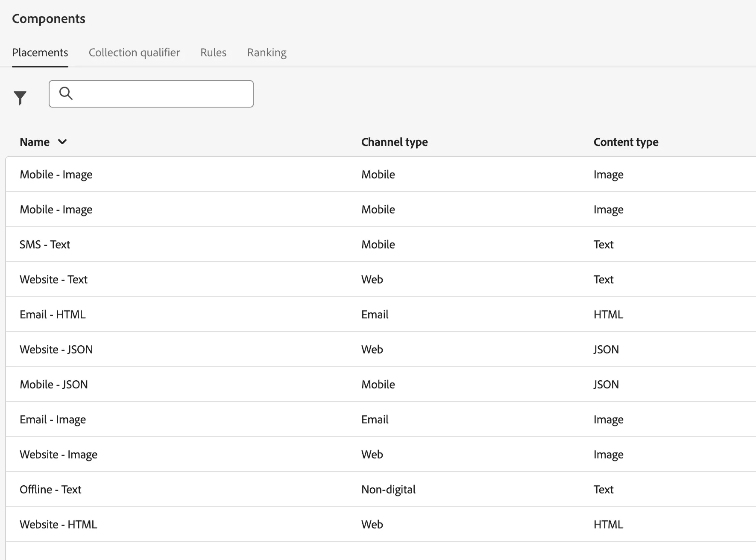Click inside the placements search field

tap(151, 94)
